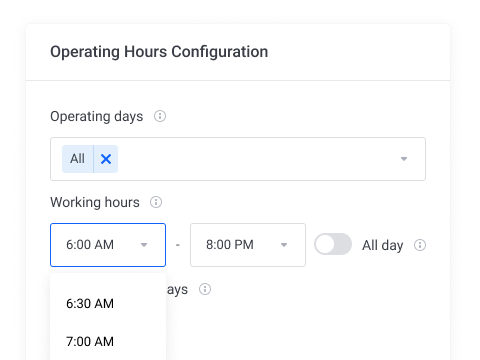This screenshot has height=360, width=480.
Task: Open the 8:00 PM end time dropdown
Action: click(248, 245)
